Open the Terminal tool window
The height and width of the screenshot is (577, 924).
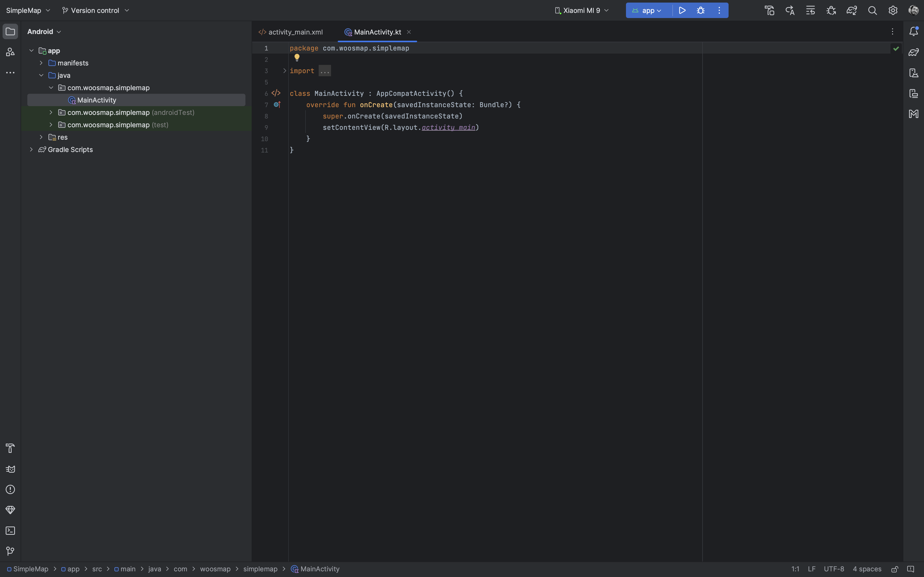(x=10, y=531)
